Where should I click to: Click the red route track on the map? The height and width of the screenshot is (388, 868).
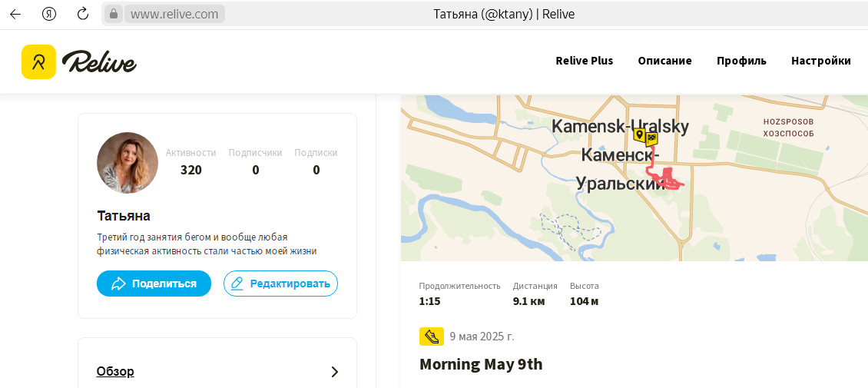[667, 179]
